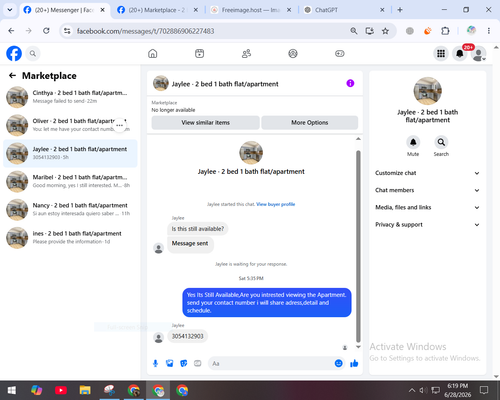
Task: Click chat scroll up arrow
Action: (x=358, y=139)
